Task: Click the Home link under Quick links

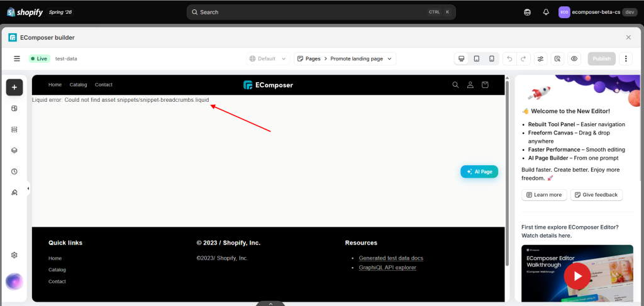Action: click(x=55, y=258)
